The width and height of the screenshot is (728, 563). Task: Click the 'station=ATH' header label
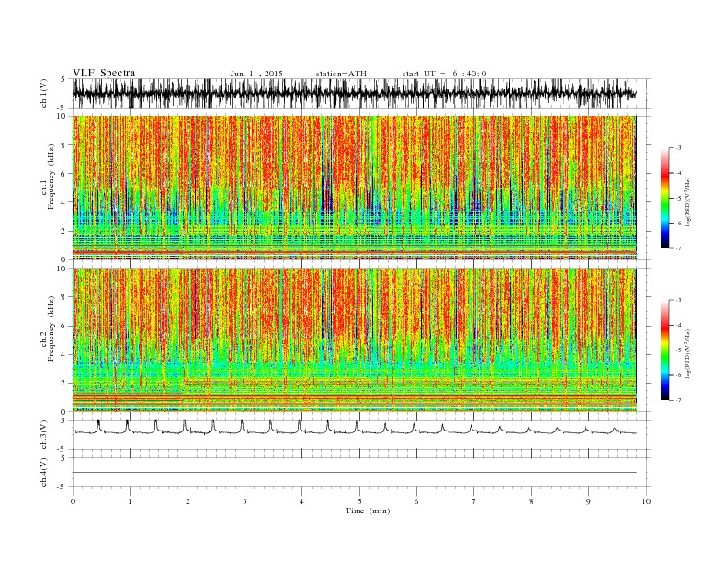(341, 74)
